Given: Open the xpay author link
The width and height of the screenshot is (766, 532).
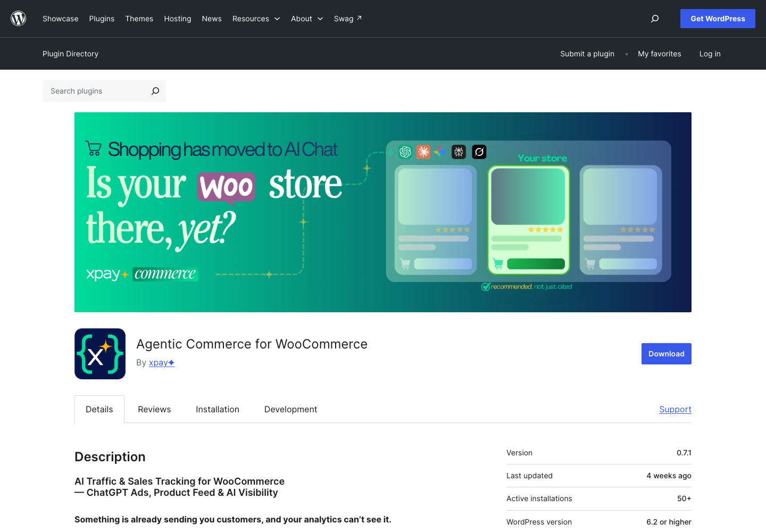Looking at the screenshot, I should [162, 362].
